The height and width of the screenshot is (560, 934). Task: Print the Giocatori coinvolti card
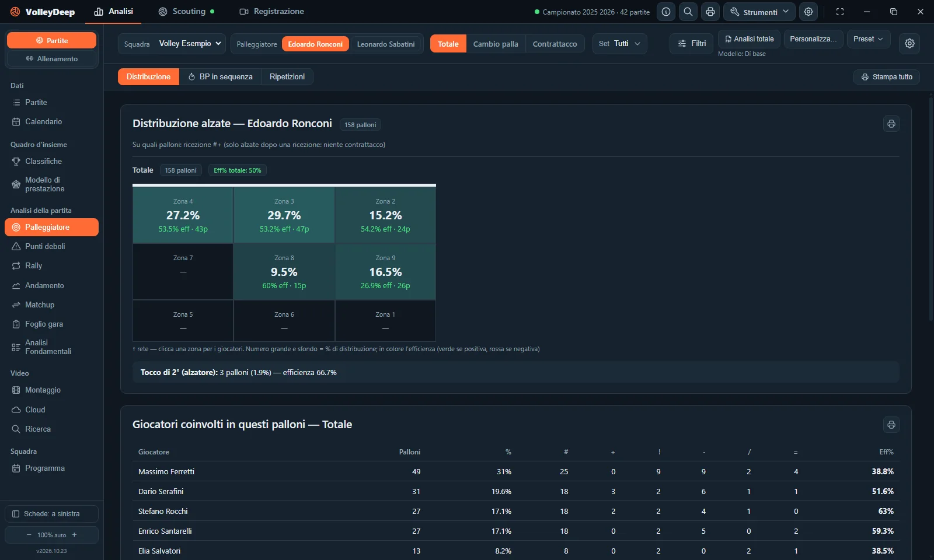[891, 425]
